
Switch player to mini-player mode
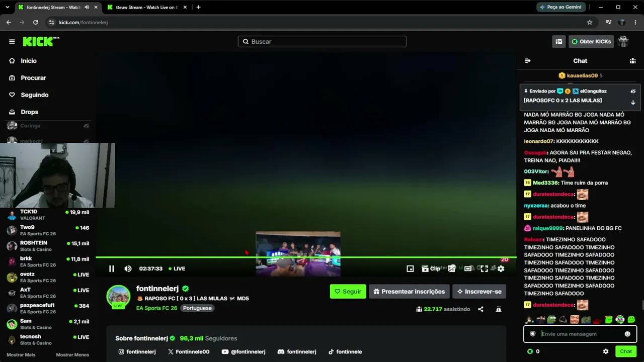click(x=410, y=268)
